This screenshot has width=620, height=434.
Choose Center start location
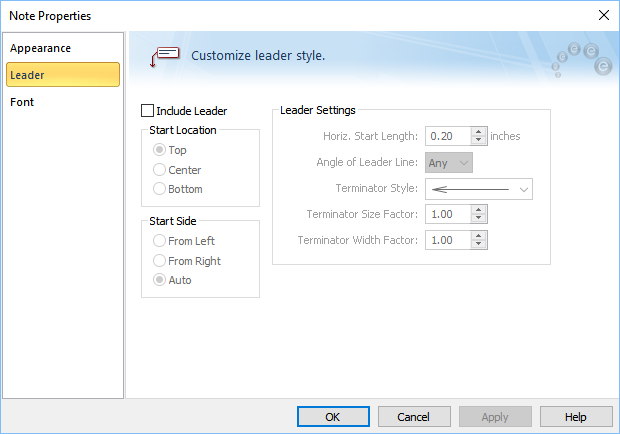(159, 170)
